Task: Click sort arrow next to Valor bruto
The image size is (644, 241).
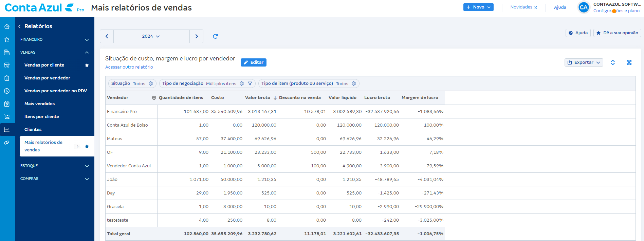Action: pos(275,98)
